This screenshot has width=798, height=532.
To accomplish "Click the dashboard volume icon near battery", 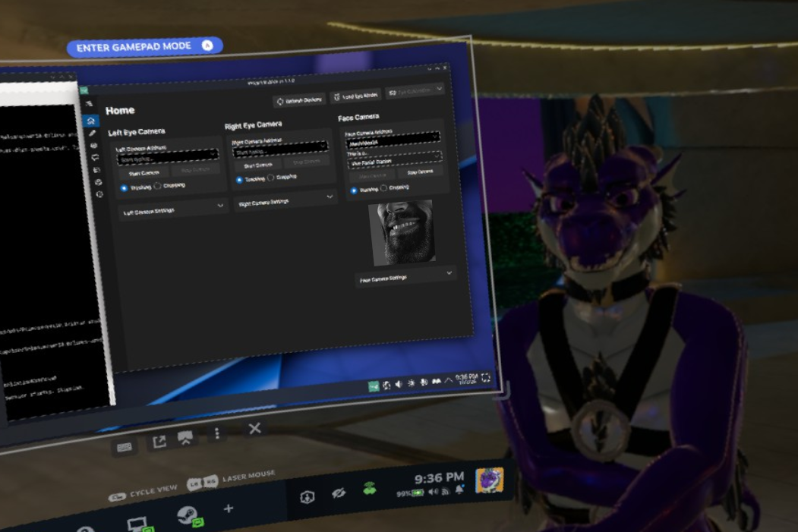I will pyautogui.click(x=433, y=491).
